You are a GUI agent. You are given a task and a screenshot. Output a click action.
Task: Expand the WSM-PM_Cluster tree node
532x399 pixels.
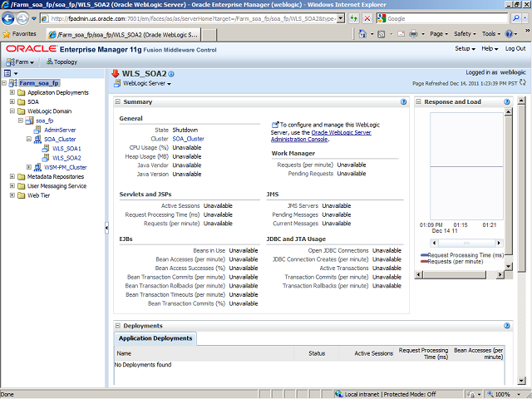(27, 167)
